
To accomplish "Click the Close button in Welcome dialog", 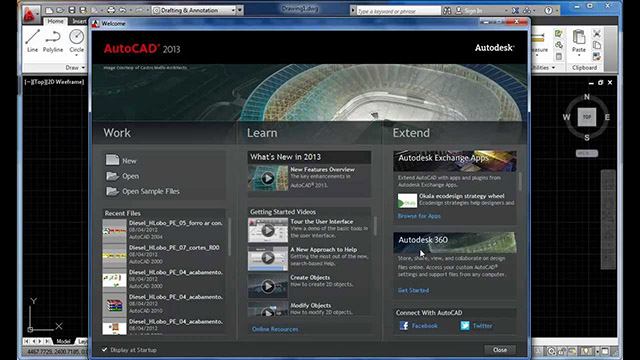I will (500, 350).
